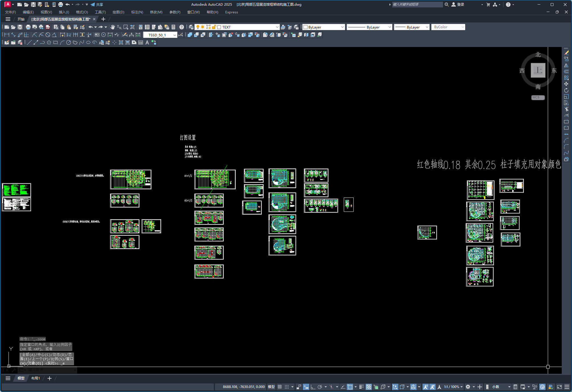Expand the TEXT layer dropdown

click(x=277, y=27)
